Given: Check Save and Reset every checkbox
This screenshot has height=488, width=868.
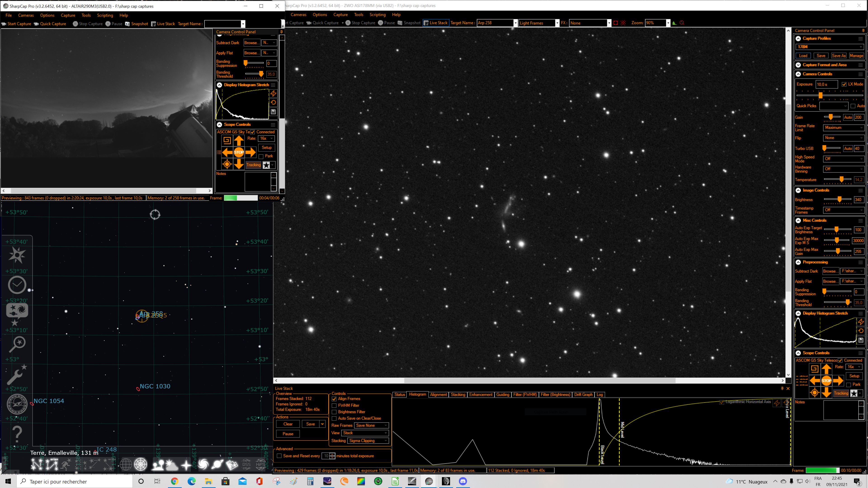Looking at the screenshot, I should click(279, 456).
